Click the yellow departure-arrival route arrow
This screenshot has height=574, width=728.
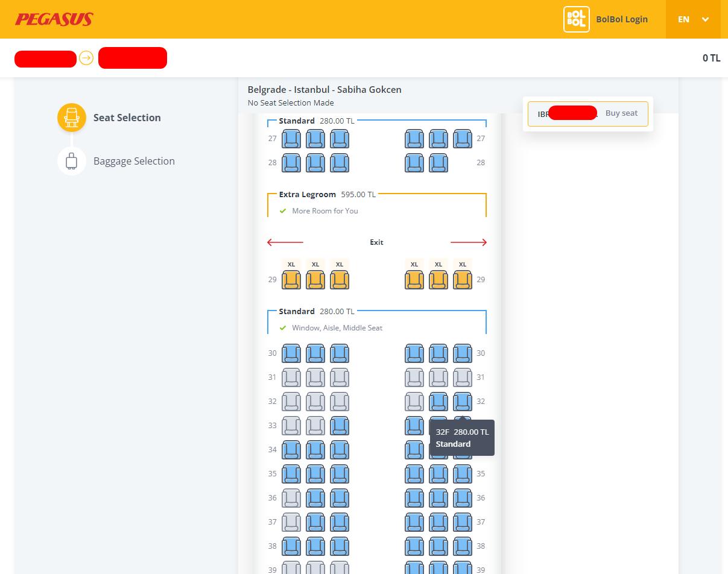(x=86, y=58)
